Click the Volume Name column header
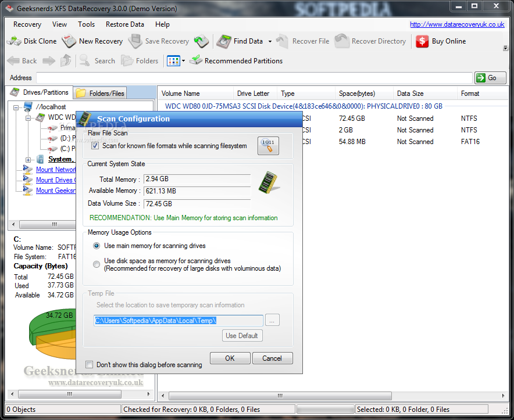 (195, 94)
